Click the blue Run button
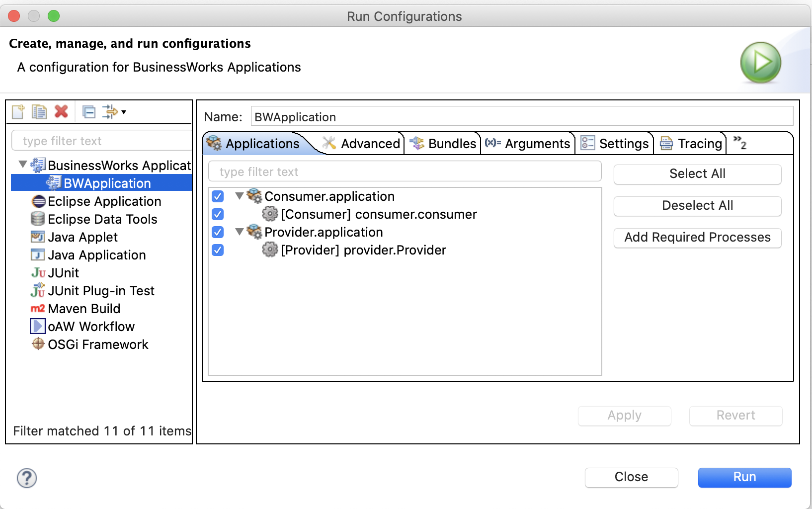The width and height of the screenshot is (812, 509). click(x=744, y=477)
